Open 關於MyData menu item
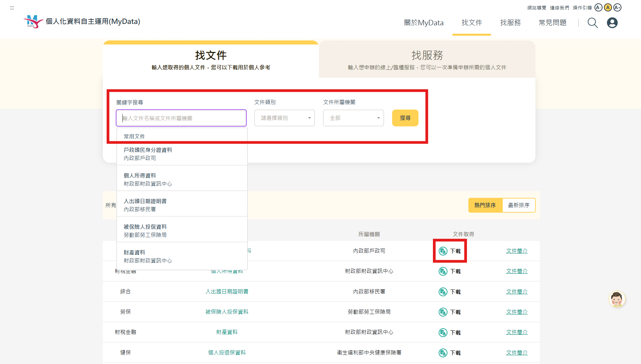 [x=424, y=23]
